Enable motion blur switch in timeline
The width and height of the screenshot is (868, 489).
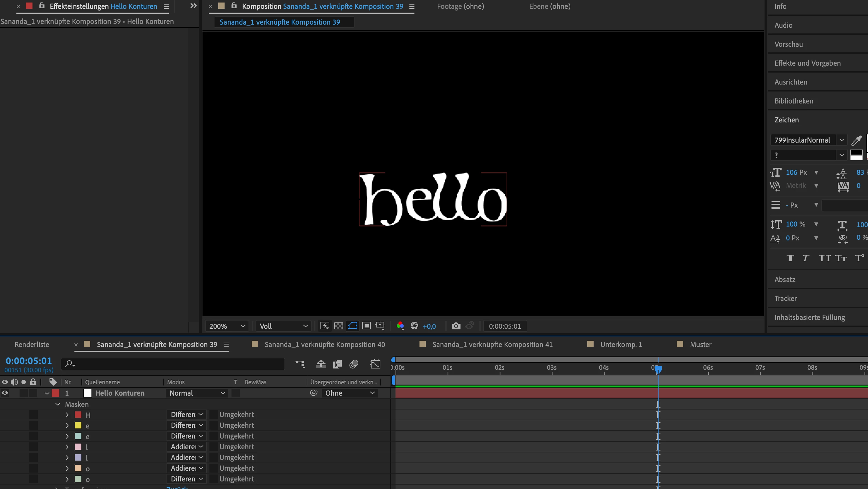click(x=354, y=364)
